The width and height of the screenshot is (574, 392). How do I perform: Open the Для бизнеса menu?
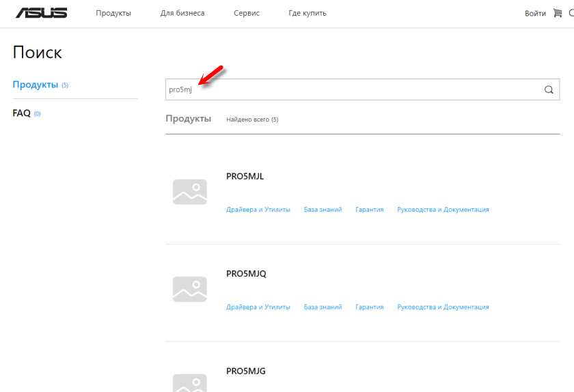182,13
